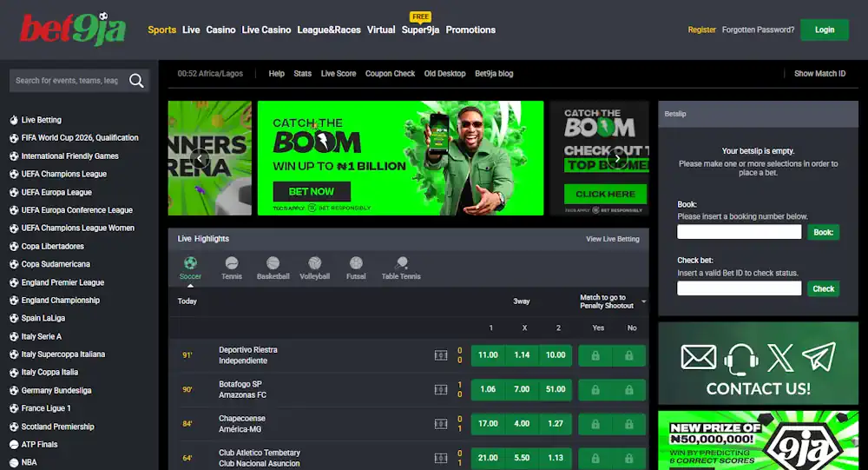This screenshot has height=470, width=868.
Task: Click previous arrow on the banner carousel
Action: click(x=200, y=158)
